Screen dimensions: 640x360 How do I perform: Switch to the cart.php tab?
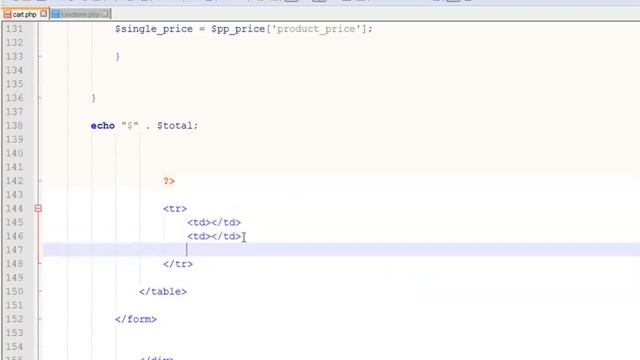[24, 14]
